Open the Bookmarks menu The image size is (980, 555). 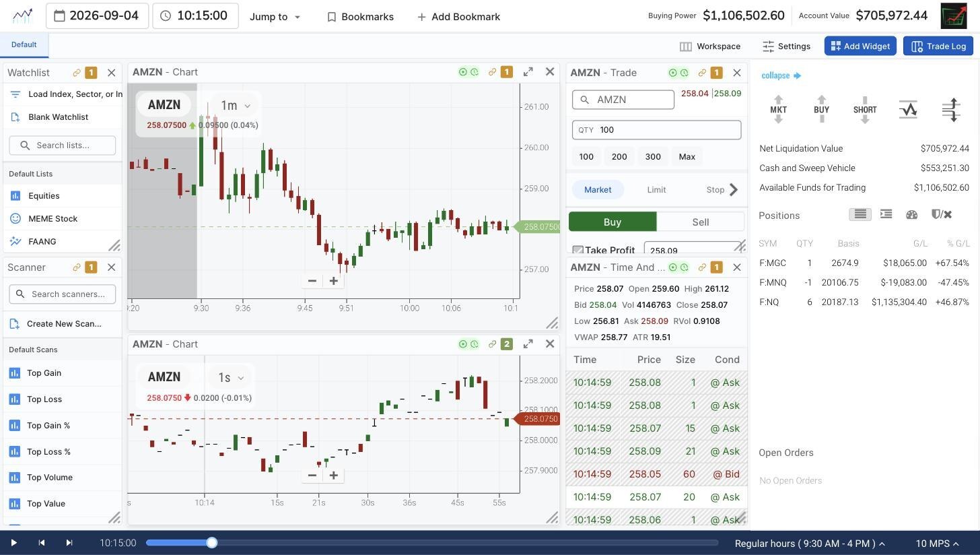click(360, 17)
